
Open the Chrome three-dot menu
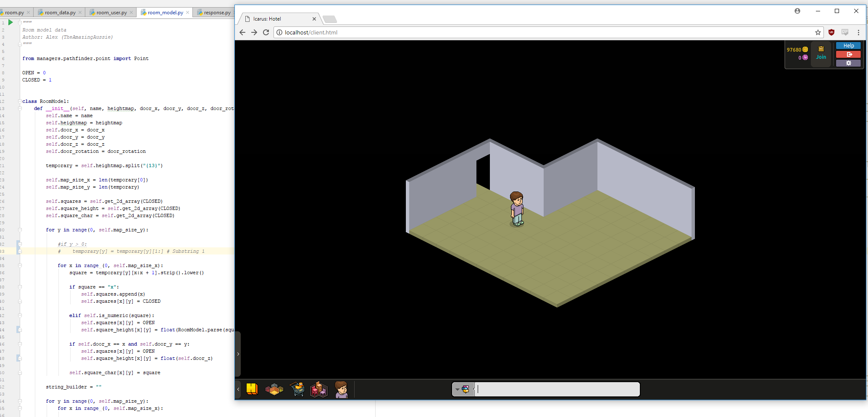[x=858, y=32]
